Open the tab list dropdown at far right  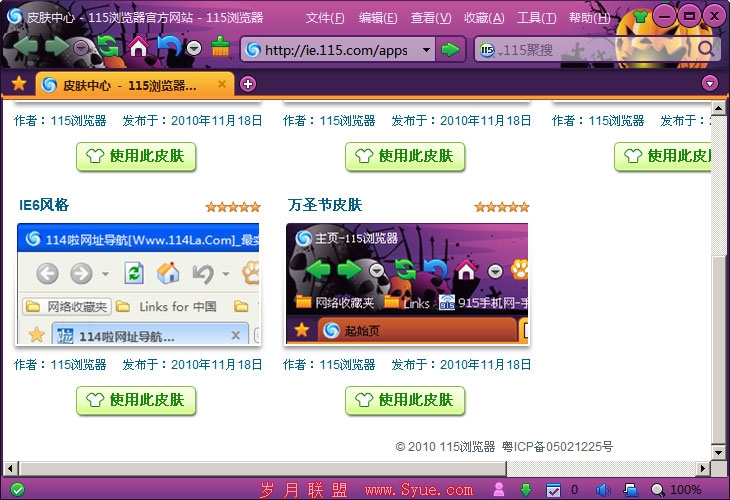(x=710, y=84)
